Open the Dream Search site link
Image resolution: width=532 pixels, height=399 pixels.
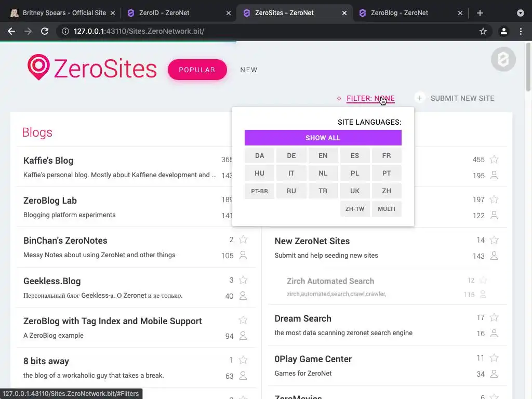[303, 318]
